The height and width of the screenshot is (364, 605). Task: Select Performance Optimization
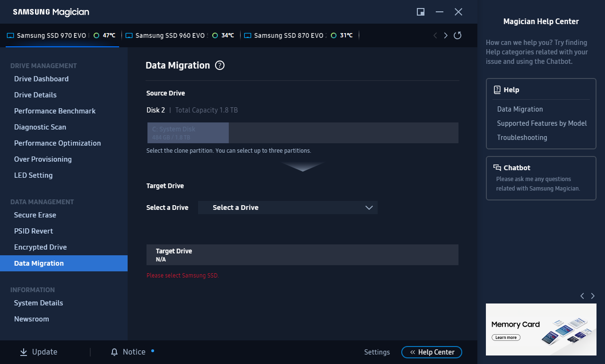[x=58, y=143]
